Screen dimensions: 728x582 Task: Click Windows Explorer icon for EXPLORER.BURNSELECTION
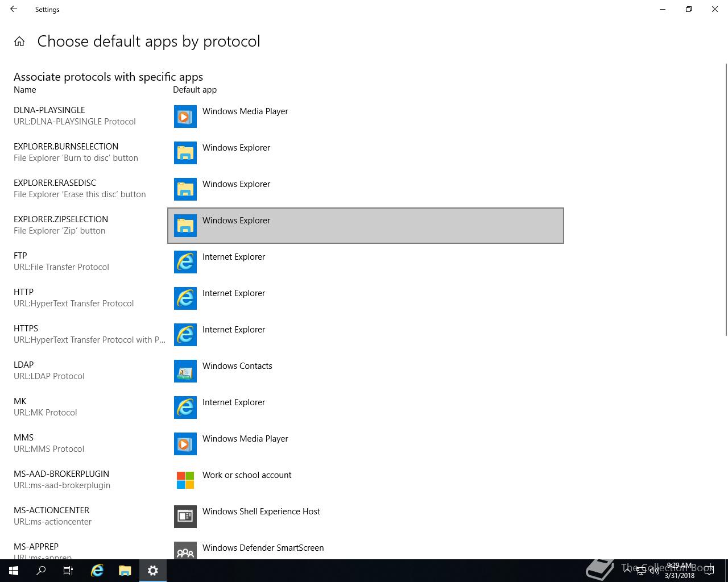[x=185, y=153]
